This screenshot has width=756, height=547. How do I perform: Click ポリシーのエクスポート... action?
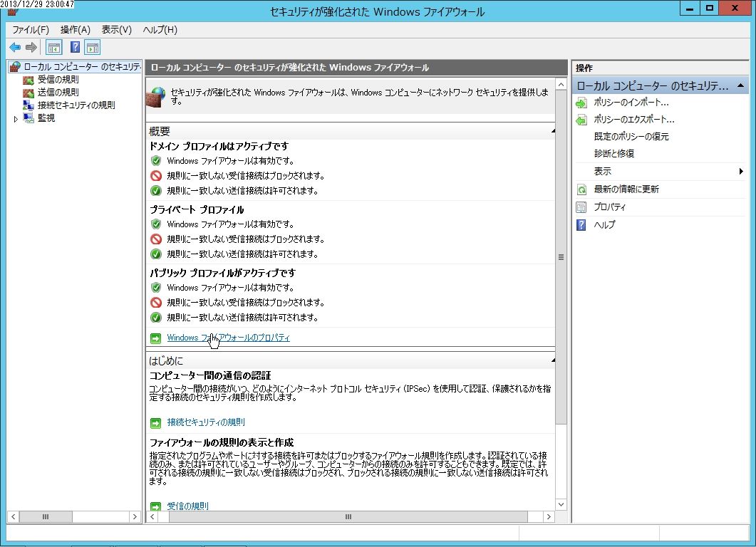coord(634,120)
